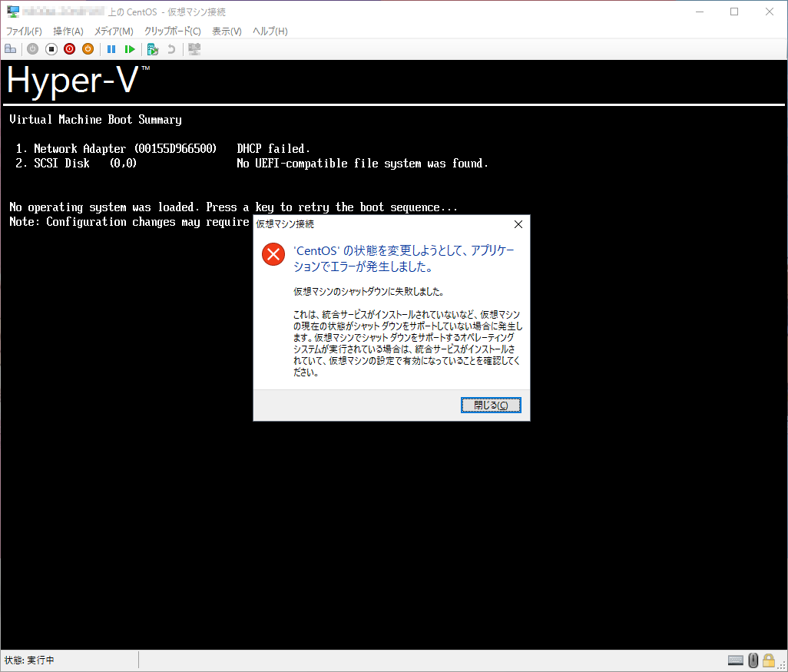The width and height of the screenshot is (788, 672).
Task: Click the enhanced session monitor icon
Action: tap(194, 49)
